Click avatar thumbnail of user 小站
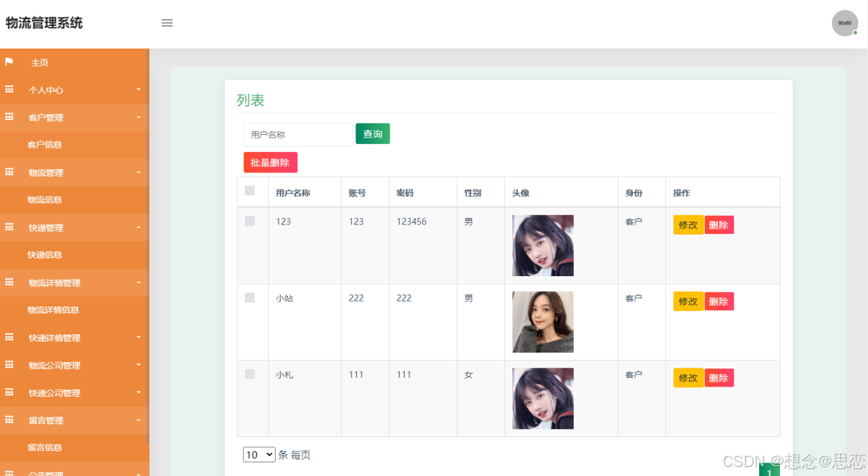 coord(543,322)
